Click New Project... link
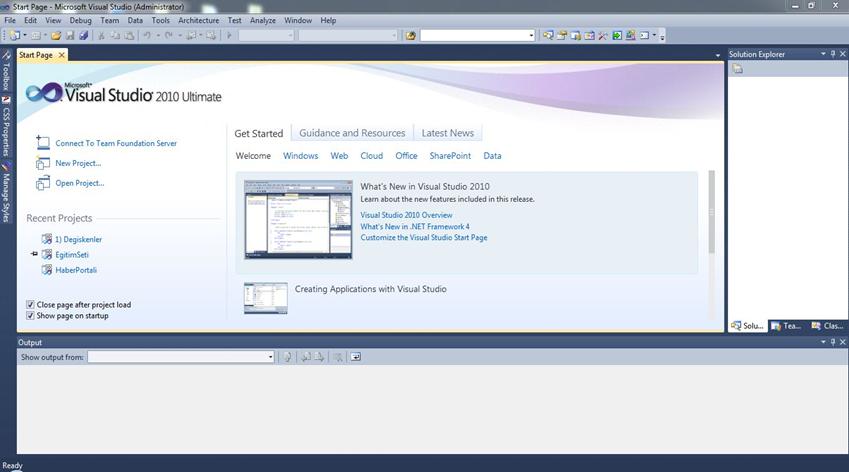 click(78, 163)
